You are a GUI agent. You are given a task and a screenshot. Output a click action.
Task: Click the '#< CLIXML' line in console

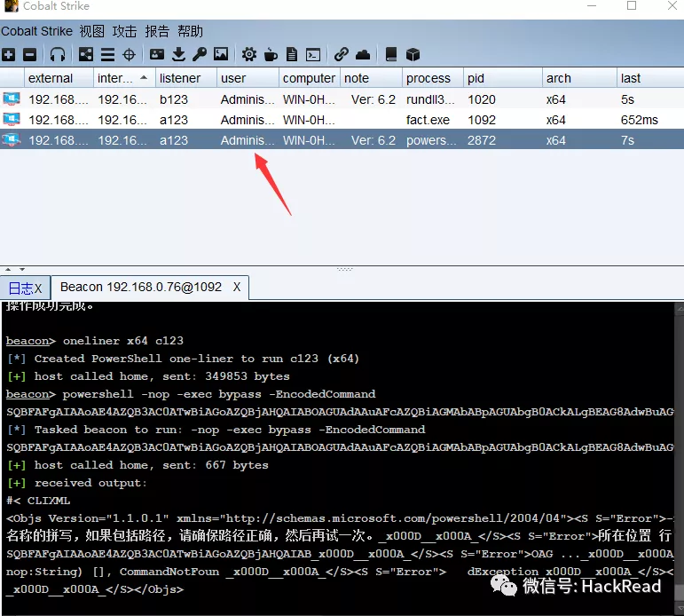click(38, 501)
